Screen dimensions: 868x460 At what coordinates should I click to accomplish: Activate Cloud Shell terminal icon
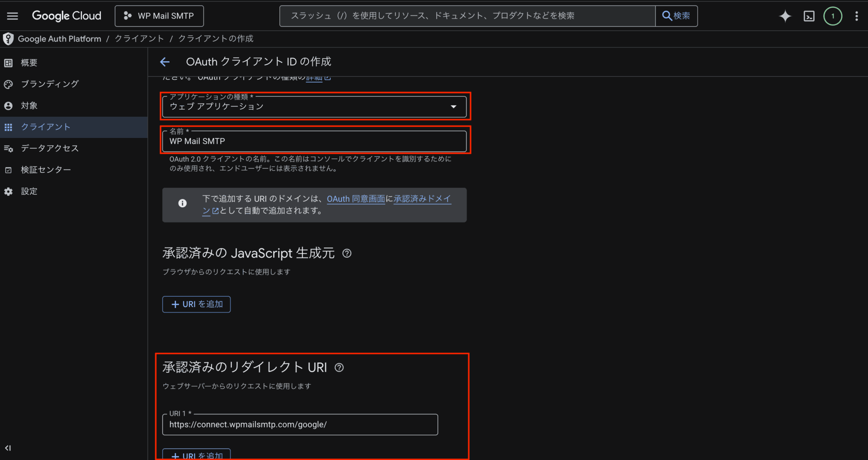(809, 16)
